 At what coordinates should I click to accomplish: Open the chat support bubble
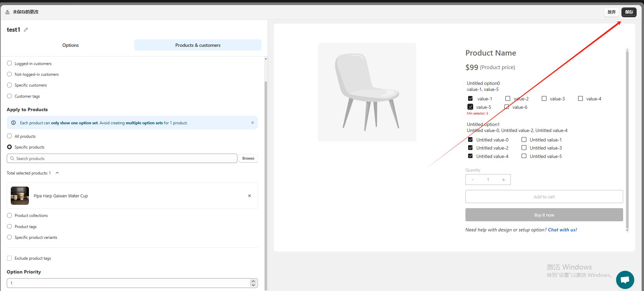(625, 280)
